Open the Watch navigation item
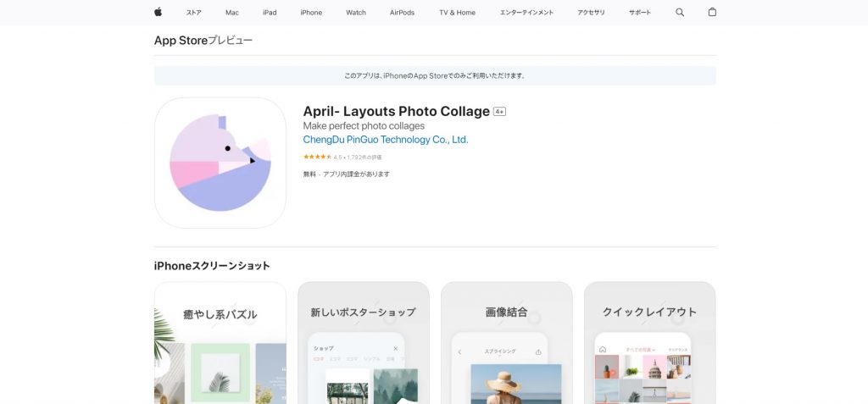Viewport: 868px width, 404px height. (x=356, y=13)
